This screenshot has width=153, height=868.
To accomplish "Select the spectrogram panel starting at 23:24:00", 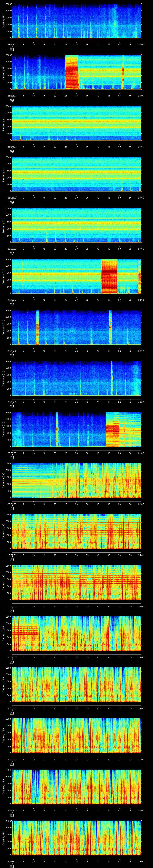I will [x=77, y=123].
